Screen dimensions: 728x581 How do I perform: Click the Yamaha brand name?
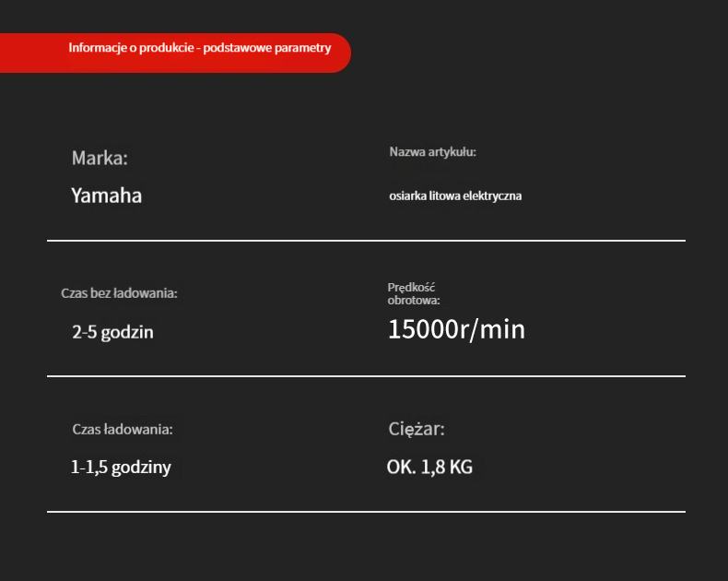106,196
